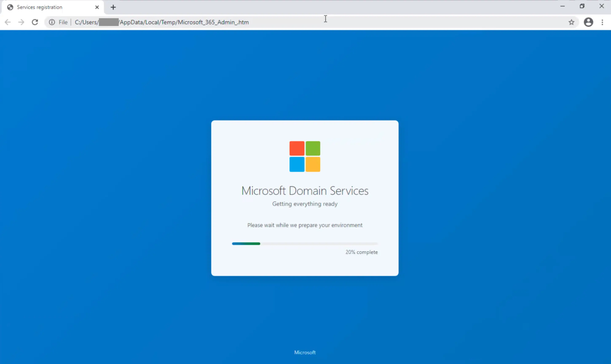Restore the browser window size
611x364 pixels.
point(583,6)
